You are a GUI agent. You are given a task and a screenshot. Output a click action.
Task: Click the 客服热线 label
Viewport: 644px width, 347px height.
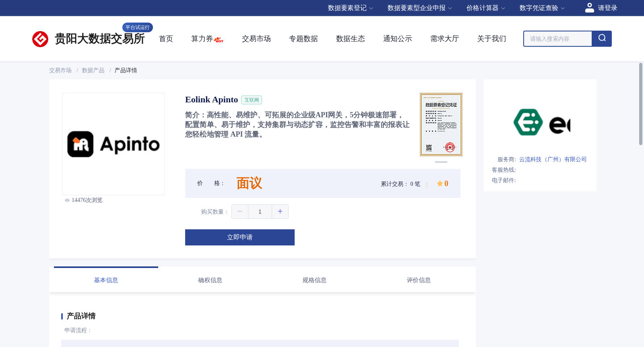(x=504, y=170)
